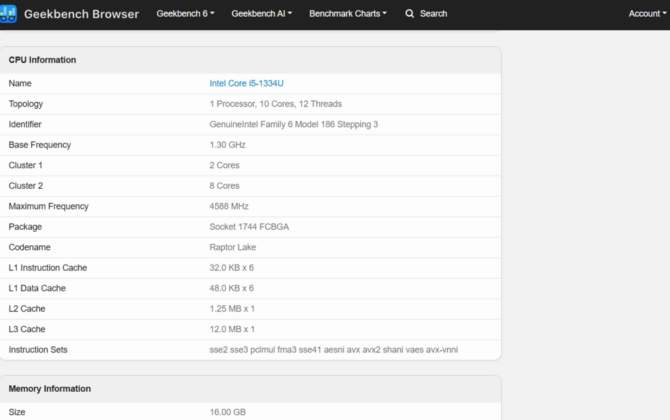Select the Memory Information heading

(x=50, y=389)
